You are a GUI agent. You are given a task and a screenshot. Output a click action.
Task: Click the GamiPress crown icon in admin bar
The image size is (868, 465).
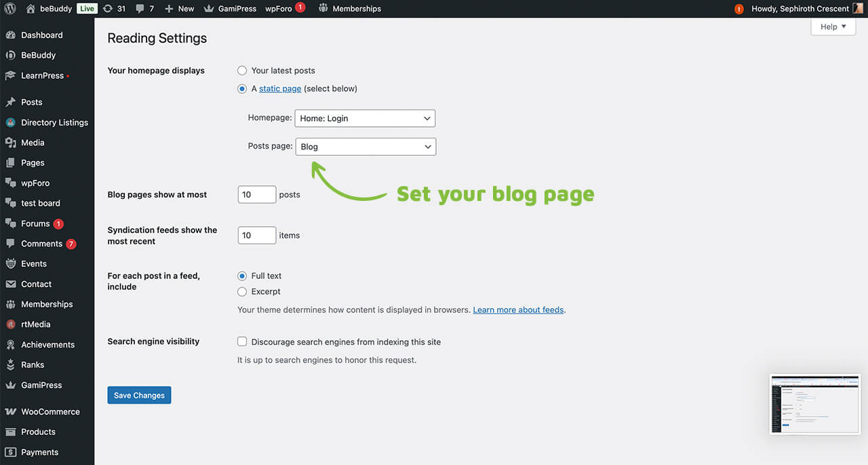coord(209,9)
